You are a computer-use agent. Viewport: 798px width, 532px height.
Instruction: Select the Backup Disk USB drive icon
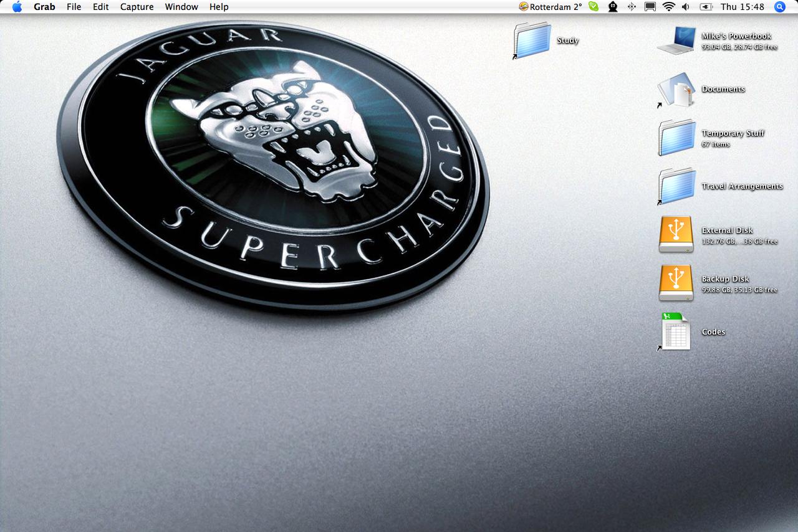[x=676, y=283]
